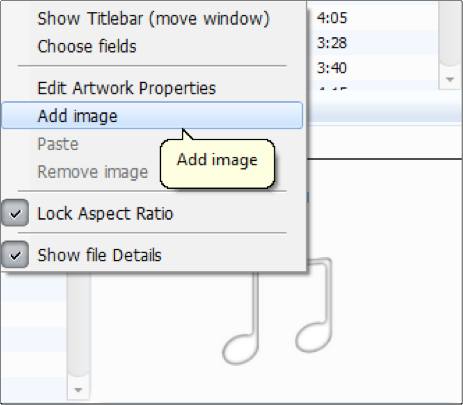Open Edit Artwork Properties
The image size is (463, 405).
152,88
